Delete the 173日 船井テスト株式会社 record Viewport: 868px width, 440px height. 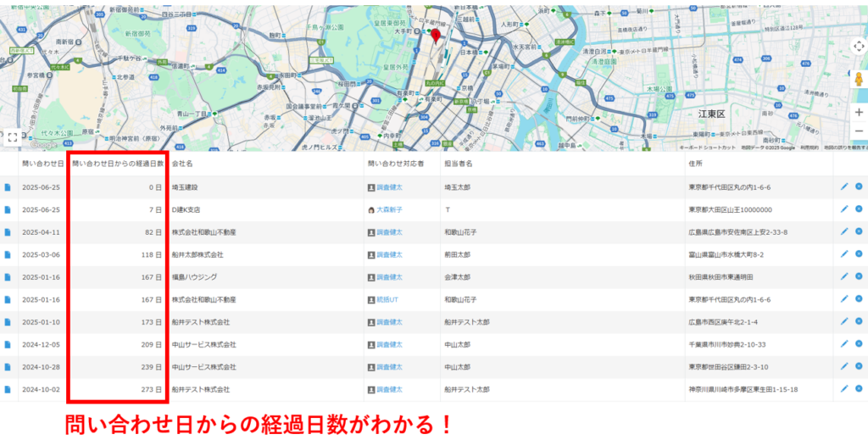tap(859, 321)
